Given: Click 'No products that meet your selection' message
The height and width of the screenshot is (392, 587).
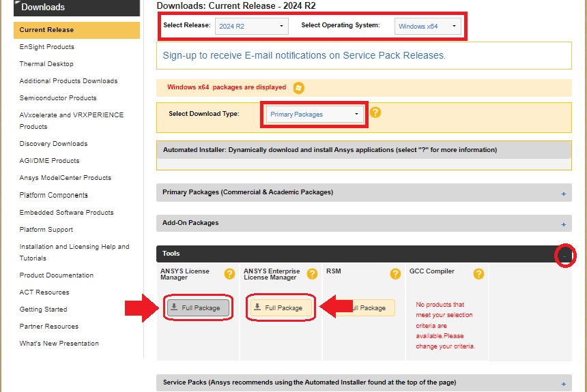Looking at the screenshot, I should pyautogui.click(x=445, y=325).
